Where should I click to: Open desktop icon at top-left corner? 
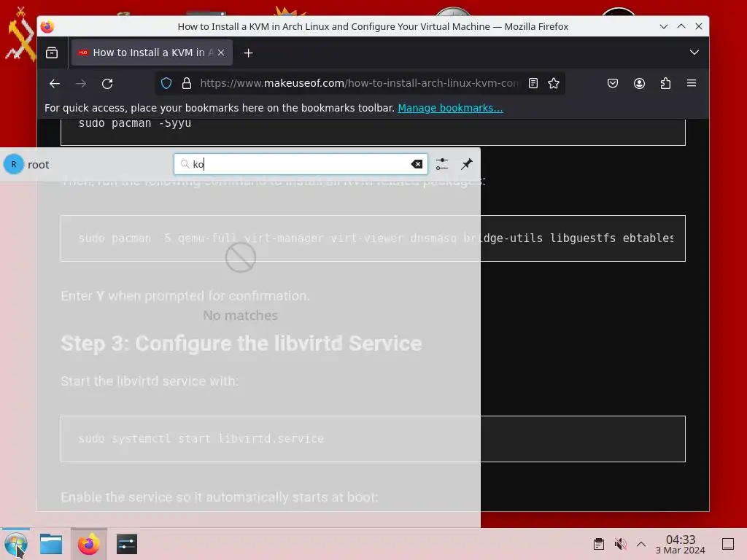(x=20, y=34)
